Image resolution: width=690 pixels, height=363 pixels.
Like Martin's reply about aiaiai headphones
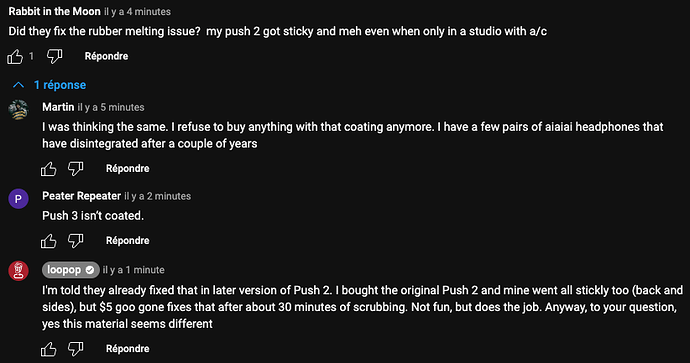point(48,169)
